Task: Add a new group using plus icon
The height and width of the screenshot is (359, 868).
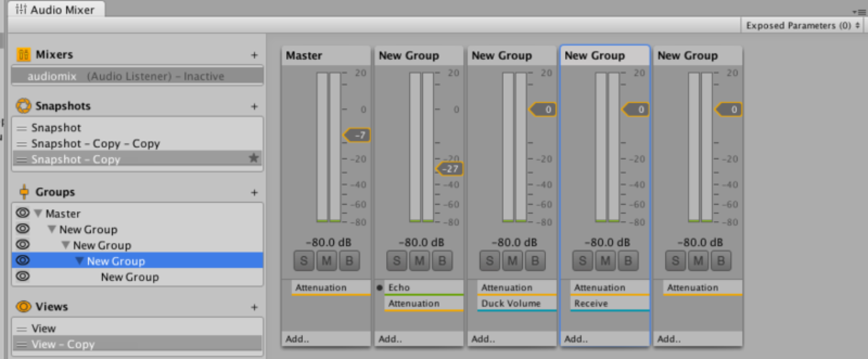Action: (254, 192)
